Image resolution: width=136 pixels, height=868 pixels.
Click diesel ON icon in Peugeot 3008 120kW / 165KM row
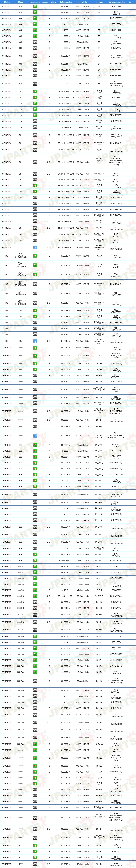(35, 420)
